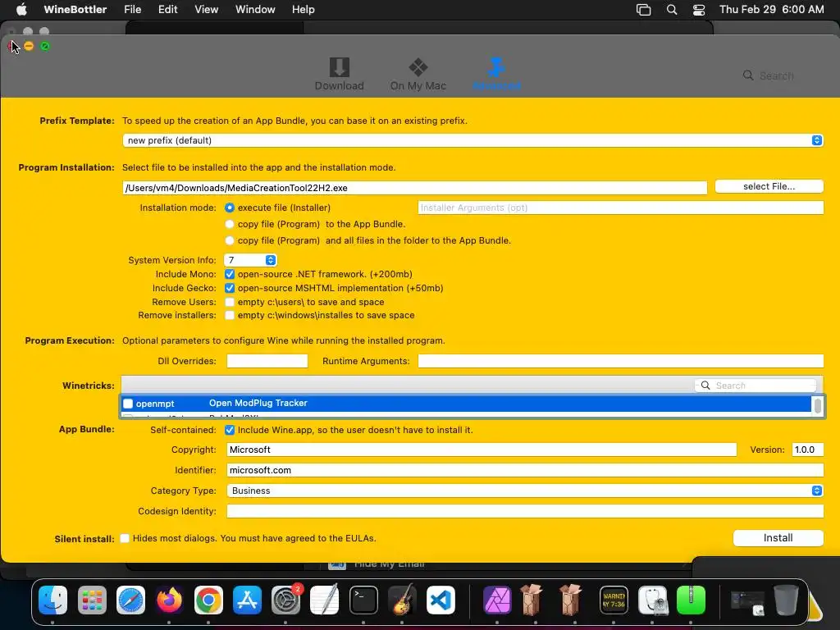The image size is (840, 630).
Task: Click the Installer Arguments field
Action: pos(620,208)
